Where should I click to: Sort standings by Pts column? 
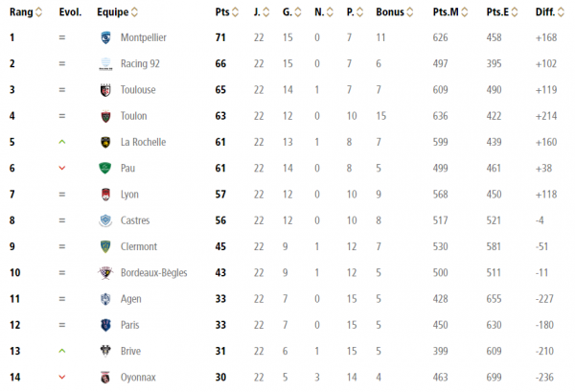pyautogui.click(x=235, y=12)
